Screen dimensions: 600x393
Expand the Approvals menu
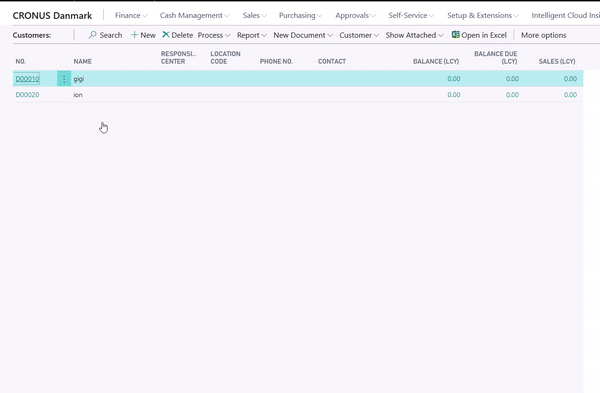355,15
